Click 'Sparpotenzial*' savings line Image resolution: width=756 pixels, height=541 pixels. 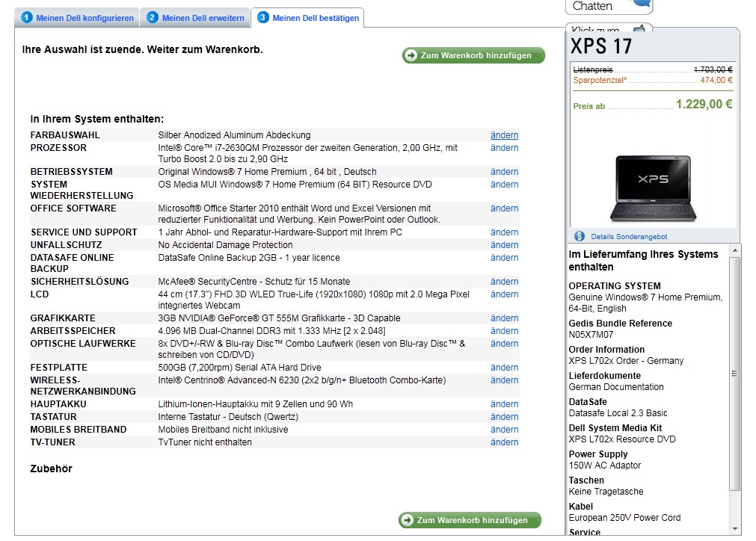pos(653,81)
